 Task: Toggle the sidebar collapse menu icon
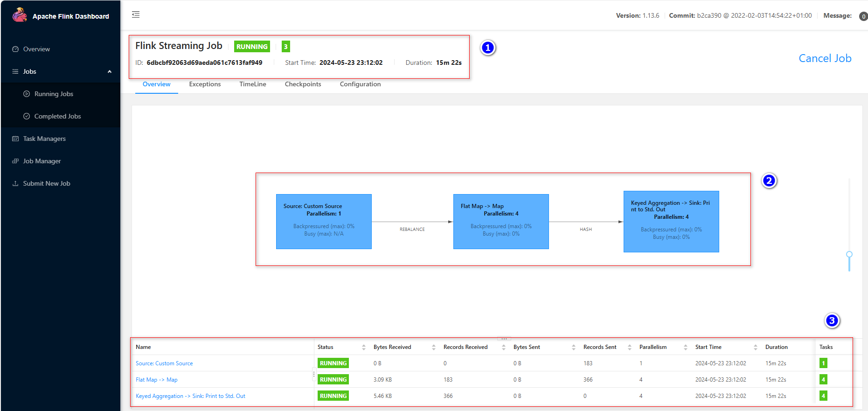click(136, 14)
